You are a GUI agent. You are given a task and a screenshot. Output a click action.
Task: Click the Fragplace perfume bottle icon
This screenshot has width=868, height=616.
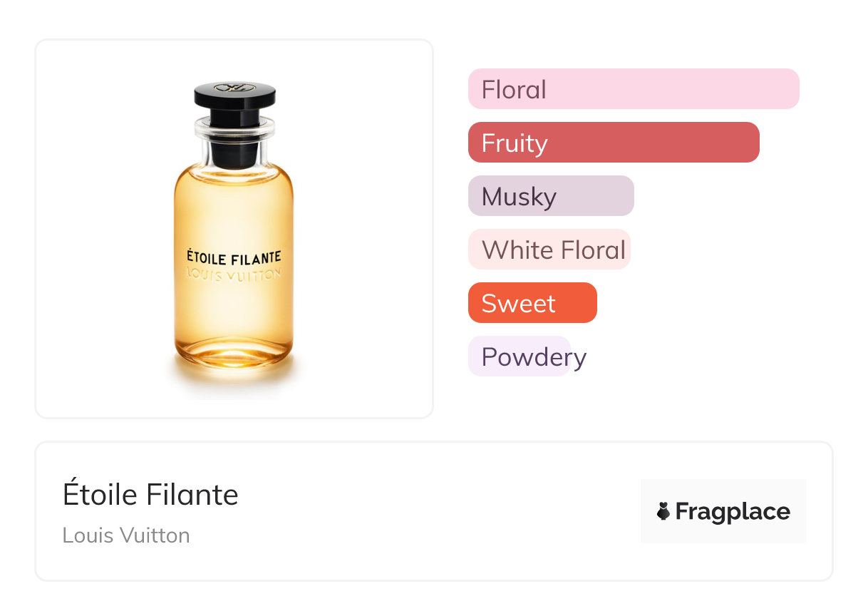click(663, 511)
